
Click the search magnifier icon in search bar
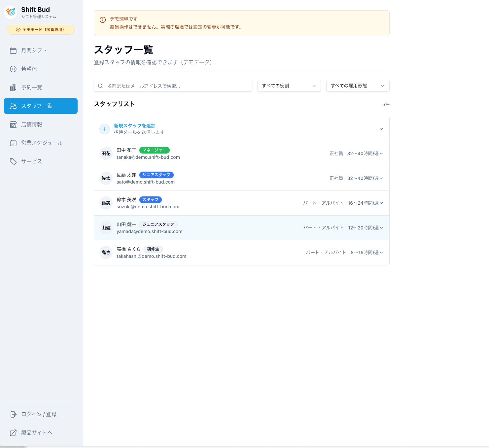101,86
